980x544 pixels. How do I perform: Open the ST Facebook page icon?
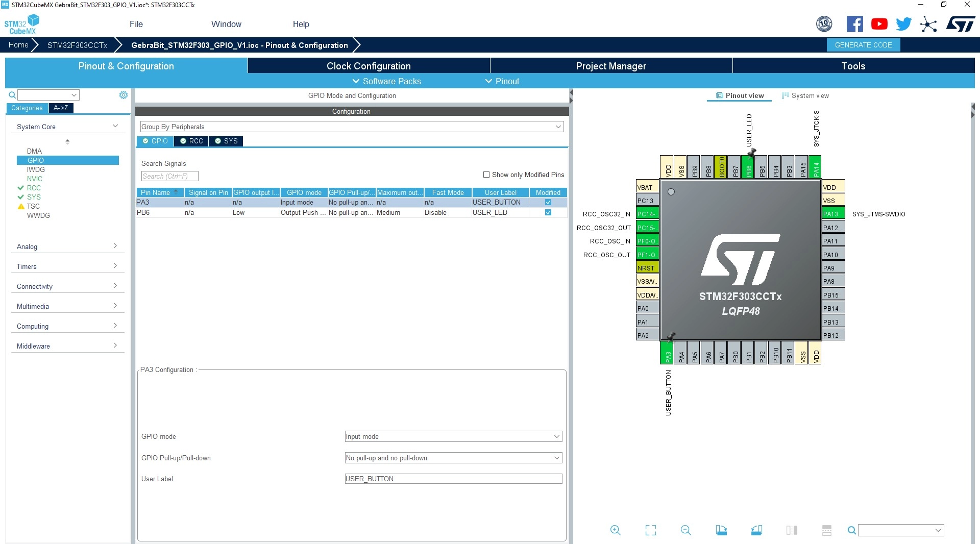(x=855, y=24)
